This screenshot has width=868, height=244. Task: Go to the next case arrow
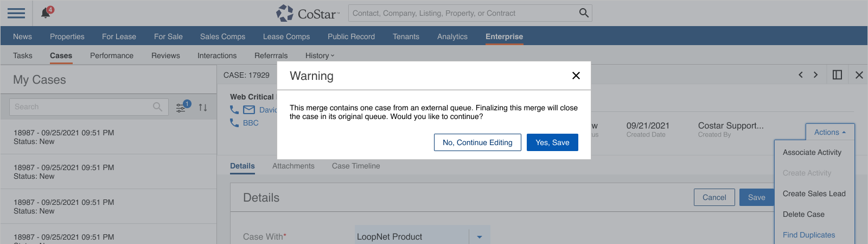(x=815, y=75)
